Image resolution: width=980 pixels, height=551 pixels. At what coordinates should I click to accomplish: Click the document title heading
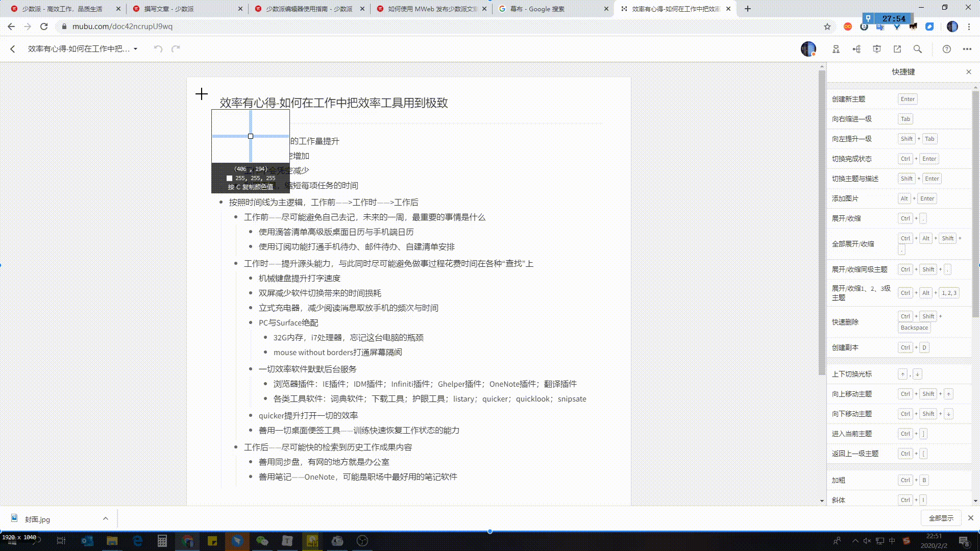[334, 103]
